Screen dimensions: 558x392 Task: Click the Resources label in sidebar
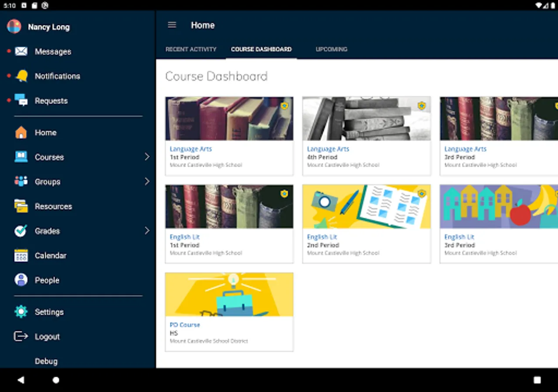[54, 206]
